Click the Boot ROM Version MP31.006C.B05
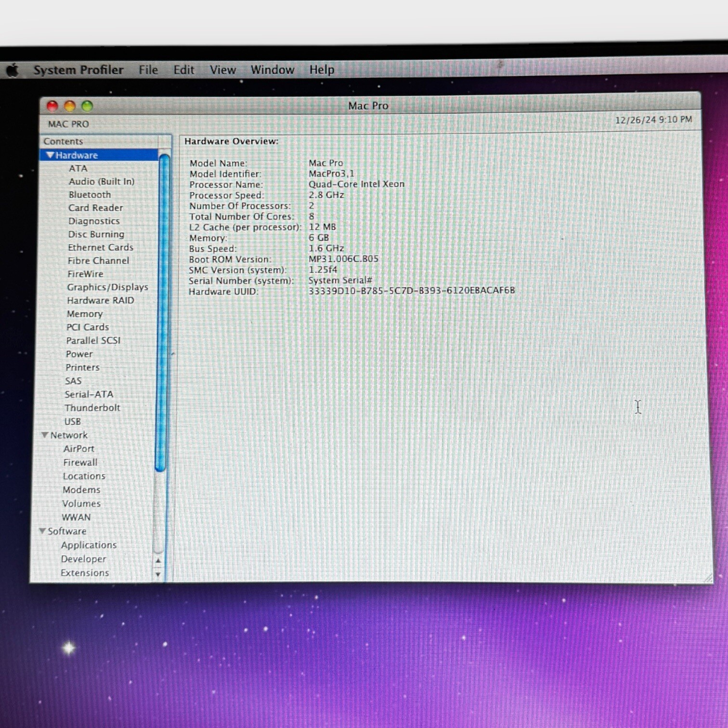 (x=343, y=259)
